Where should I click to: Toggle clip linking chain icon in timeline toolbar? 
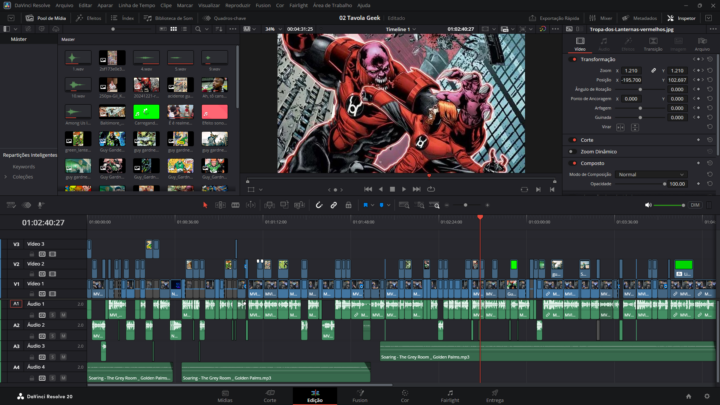[x=334, y=205]
